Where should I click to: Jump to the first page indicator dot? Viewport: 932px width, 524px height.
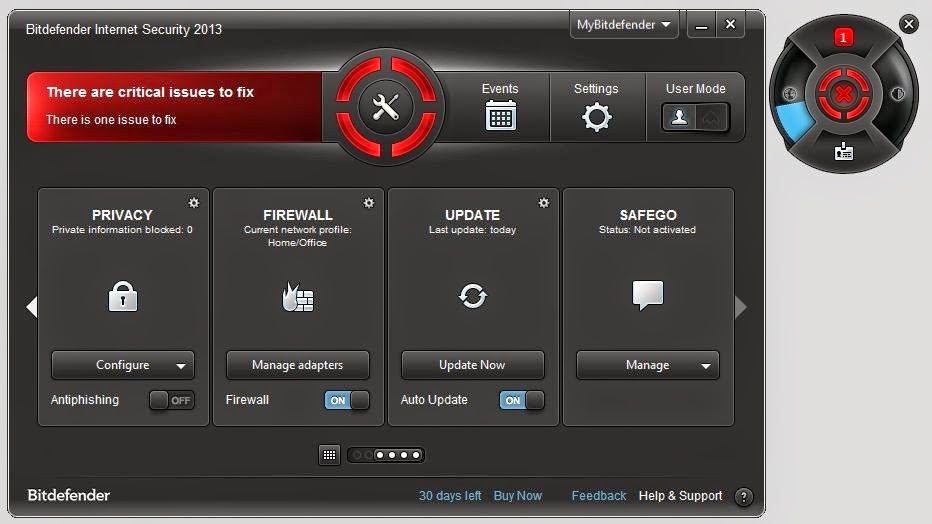click(357, 455)
